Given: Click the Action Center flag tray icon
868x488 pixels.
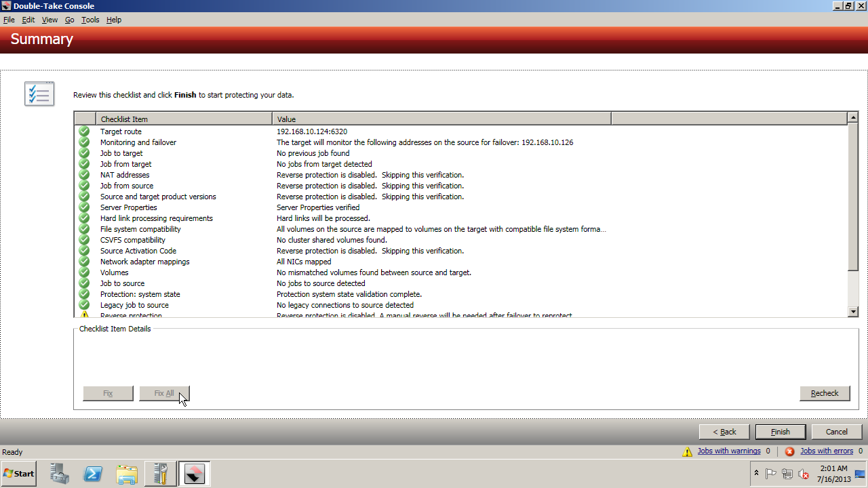Looking at the screenshot, I should click(771, 474).
